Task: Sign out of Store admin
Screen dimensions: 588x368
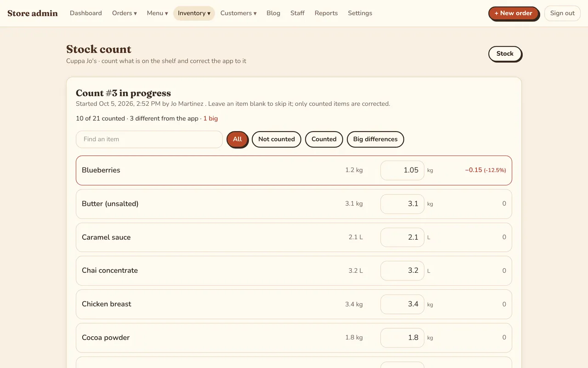Action: coord(562,13)
